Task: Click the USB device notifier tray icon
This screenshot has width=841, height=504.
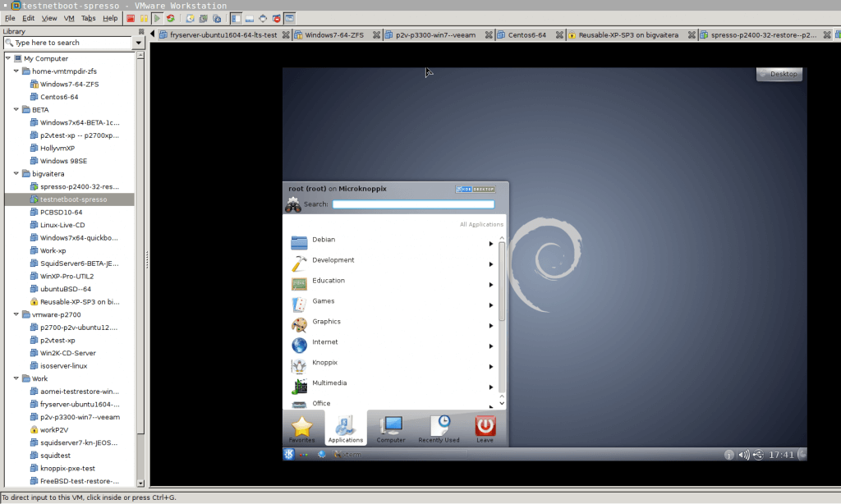Action: 758,455
